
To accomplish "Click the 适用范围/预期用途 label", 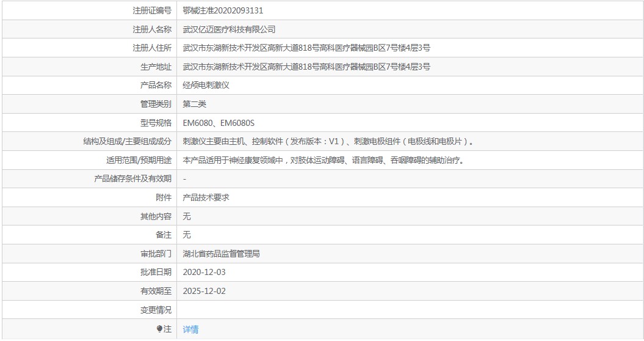I will (139, 161).
